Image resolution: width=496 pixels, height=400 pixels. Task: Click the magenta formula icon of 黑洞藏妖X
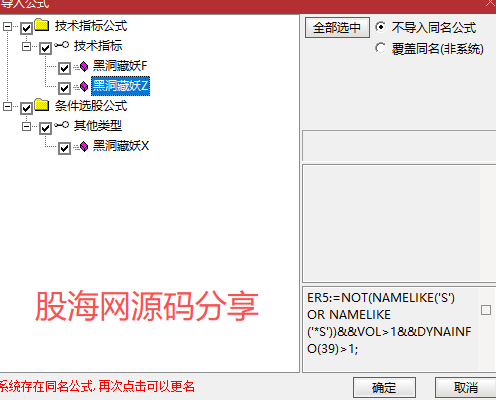(x=84, y=147)
